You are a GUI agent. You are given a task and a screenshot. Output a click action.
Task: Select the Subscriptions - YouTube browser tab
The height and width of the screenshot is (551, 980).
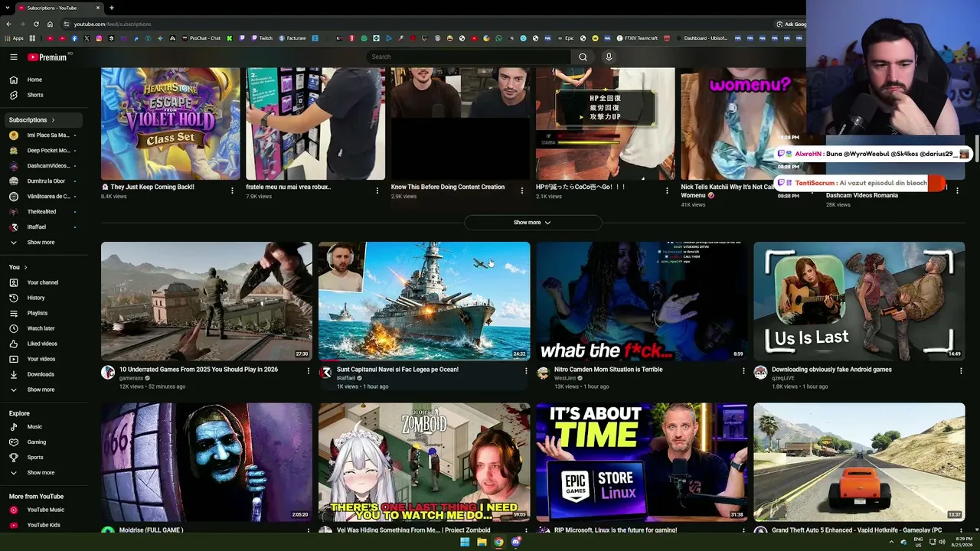(x=60, y=8)
